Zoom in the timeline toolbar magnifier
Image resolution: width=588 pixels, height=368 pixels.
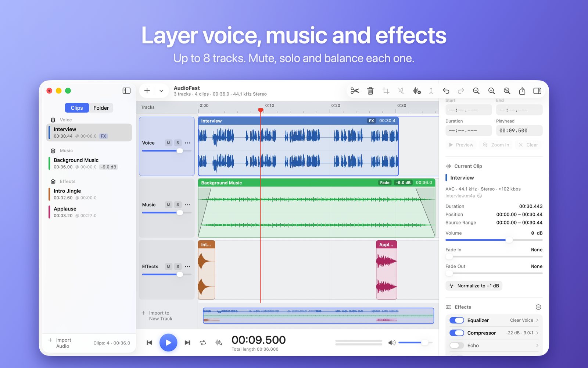tap(491, 91)
